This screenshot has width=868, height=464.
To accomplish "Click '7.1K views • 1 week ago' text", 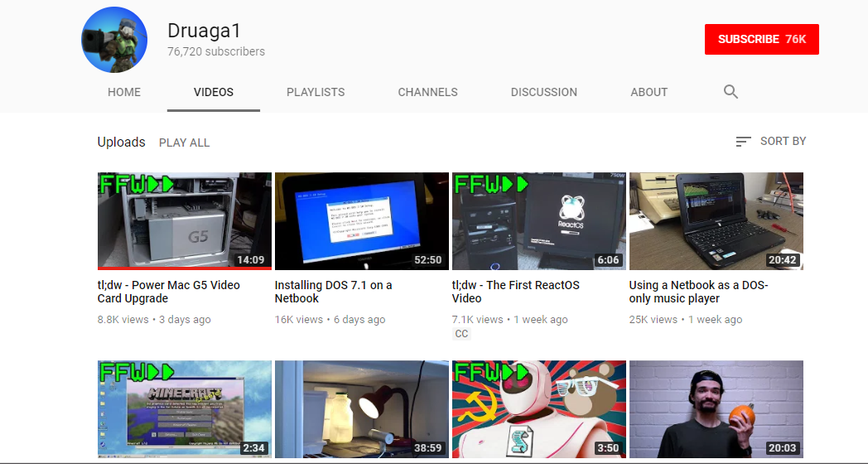I will coord(510,320).
